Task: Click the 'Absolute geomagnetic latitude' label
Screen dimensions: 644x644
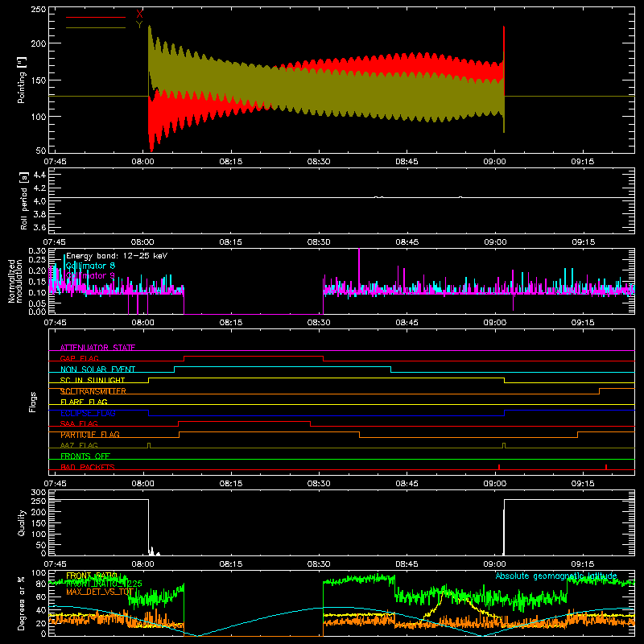Action: pos(556,576)
